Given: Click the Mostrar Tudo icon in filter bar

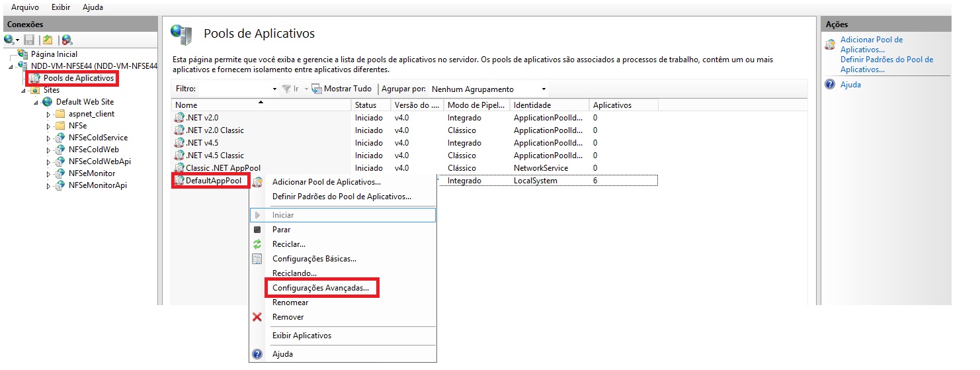Looking at the screenshot, I should pos(317,89).
